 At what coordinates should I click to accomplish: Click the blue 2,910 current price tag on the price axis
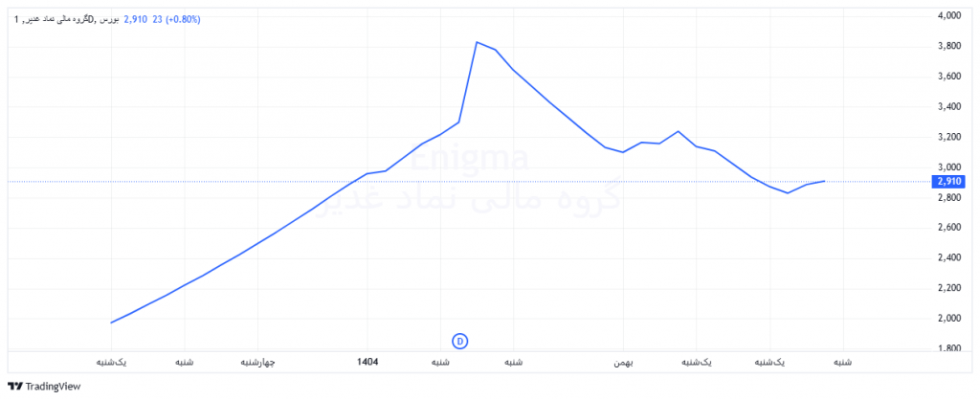(x=949, y=181)
